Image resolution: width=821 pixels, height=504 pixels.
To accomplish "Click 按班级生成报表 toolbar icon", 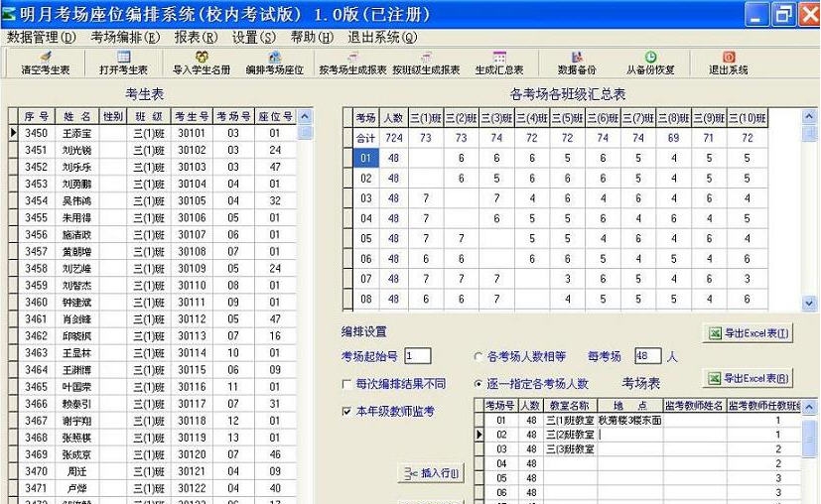I will (426, 63).
